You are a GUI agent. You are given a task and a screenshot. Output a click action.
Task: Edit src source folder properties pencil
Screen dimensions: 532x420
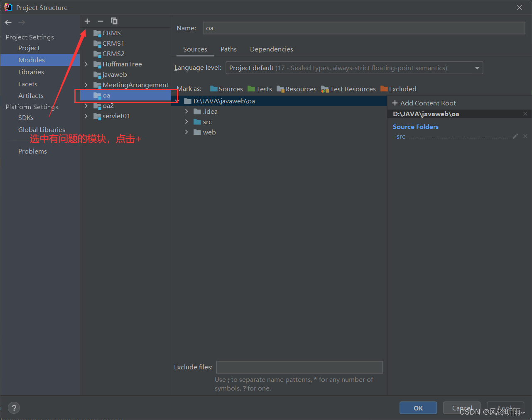(515, 136)
